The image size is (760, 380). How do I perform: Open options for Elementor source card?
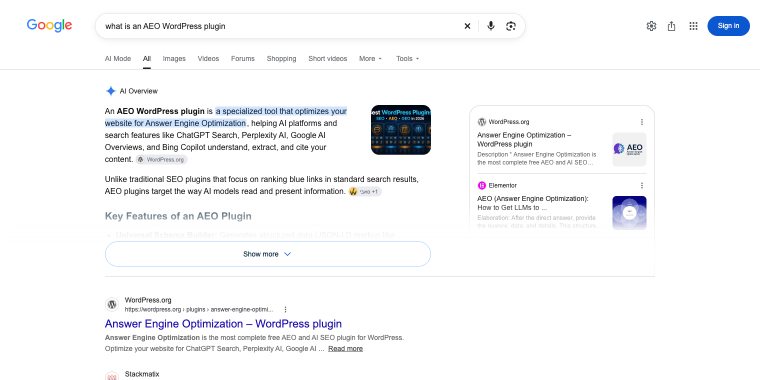[642, 186]
